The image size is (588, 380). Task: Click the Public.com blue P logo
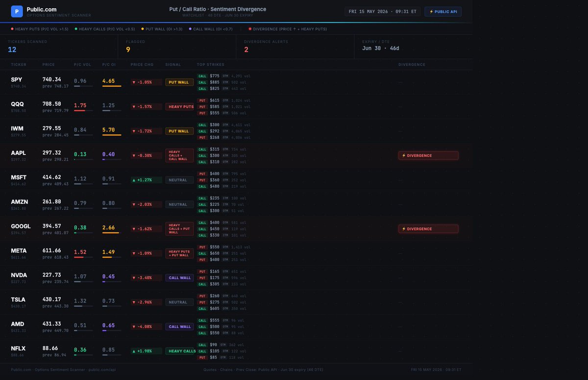17,11
